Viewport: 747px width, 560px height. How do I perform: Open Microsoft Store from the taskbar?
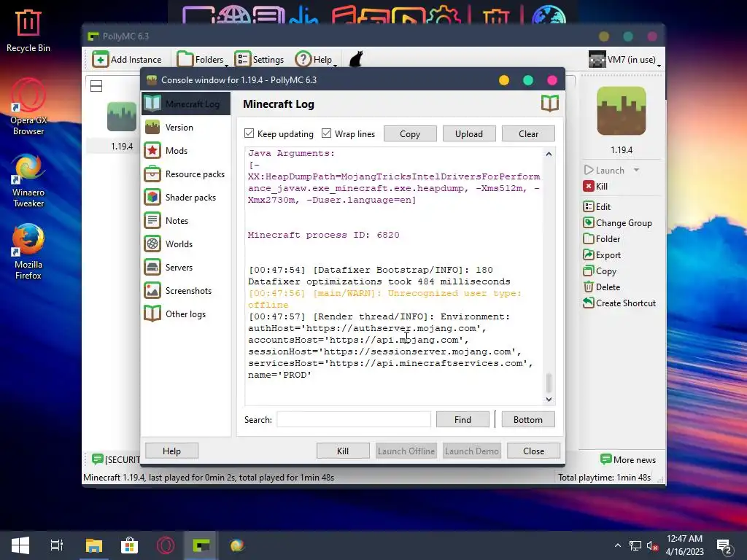tap(129, 545)
